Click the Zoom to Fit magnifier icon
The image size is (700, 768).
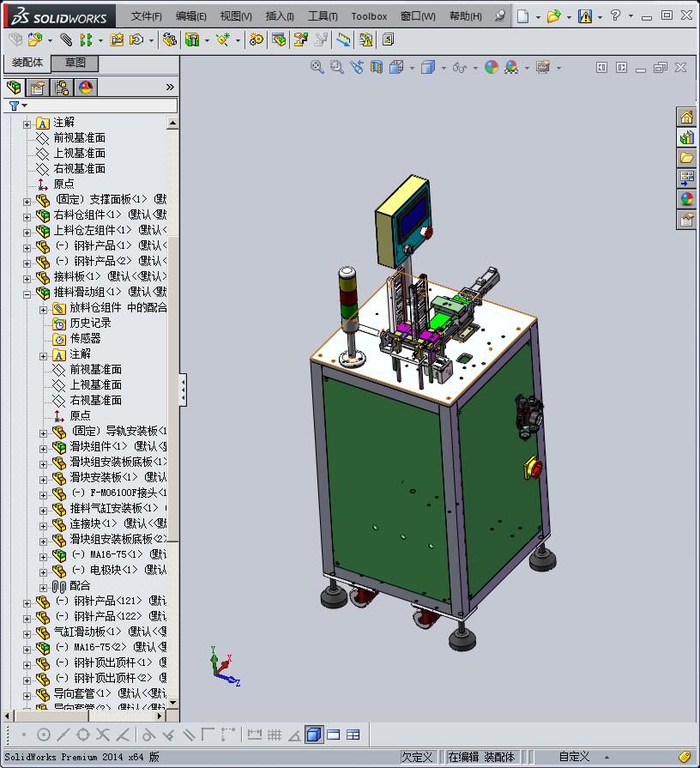click(x=317, y=67)
